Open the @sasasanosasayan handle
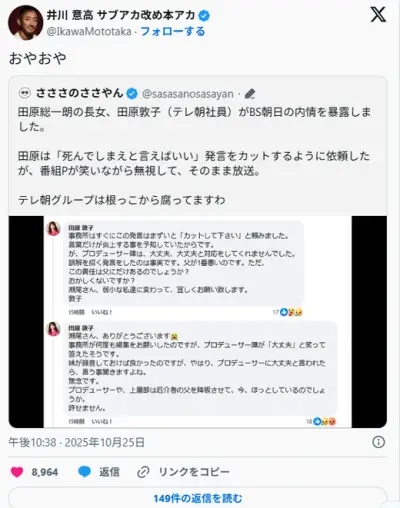The width and height of the screenshot is (400, 508). (x=188, y=94)
